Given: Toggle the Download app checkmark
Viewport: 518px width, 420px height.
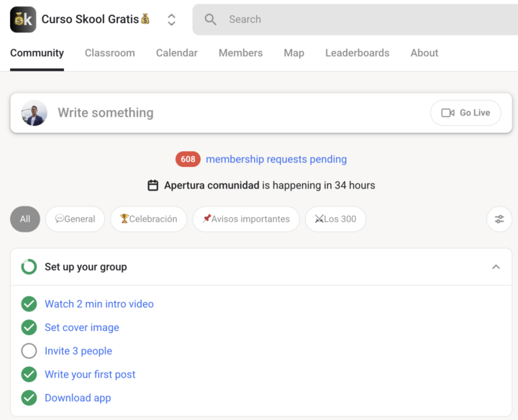Looking at the screenshot, I should coord(29,398).
